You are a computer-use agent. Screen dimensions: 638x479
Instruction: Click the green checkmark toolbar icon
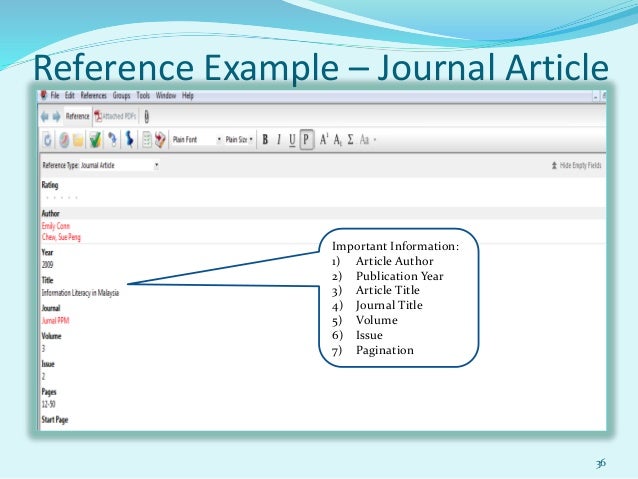point(95,140)
